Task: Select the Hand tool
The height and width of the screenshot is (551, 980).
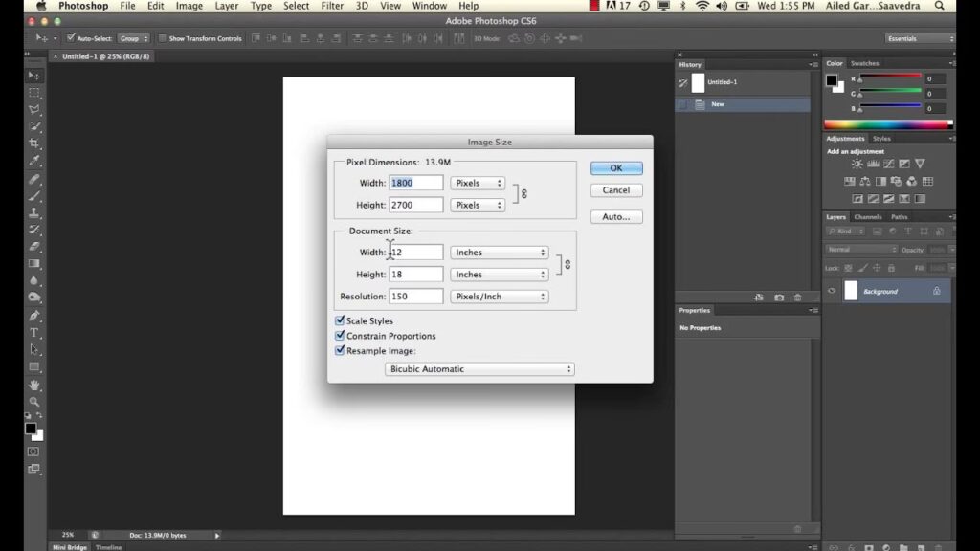Action: point(34,385)
